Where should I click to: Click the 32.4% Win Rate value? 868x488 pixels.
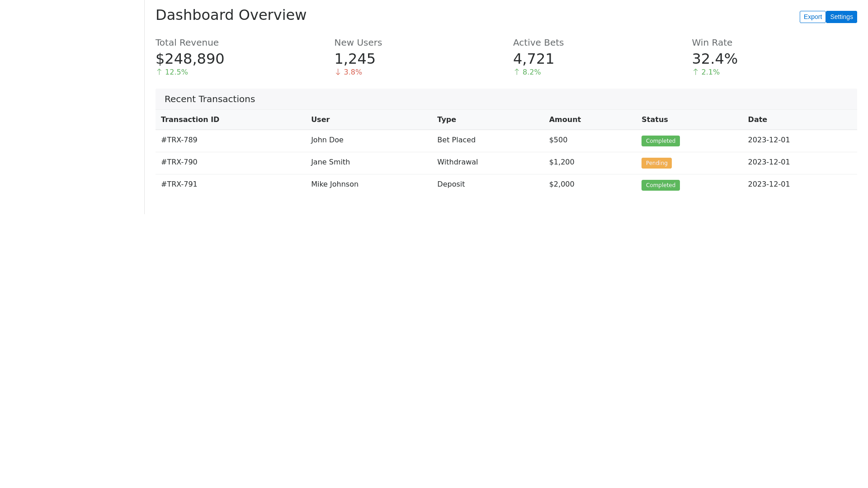click(714, 59)
